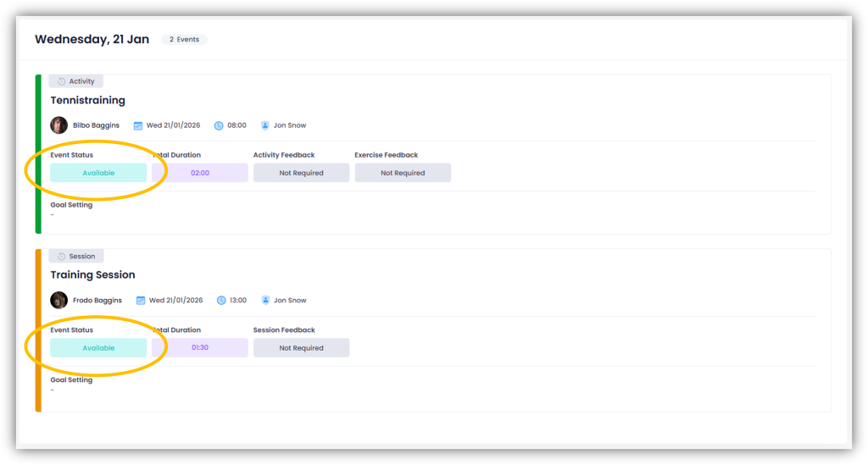Click calendar icon in Training Session event

pos(141,300)
